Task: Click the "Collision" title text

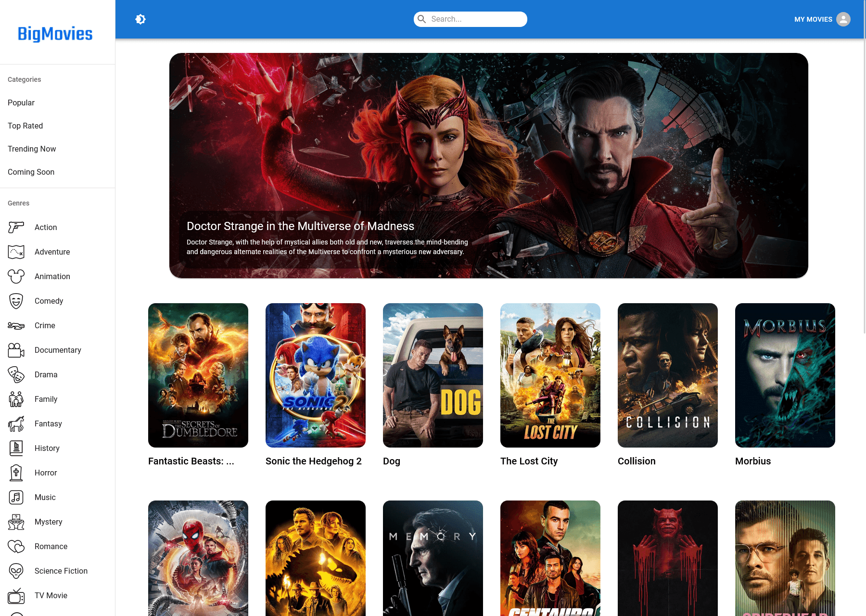Action: [x=637, y=461]
